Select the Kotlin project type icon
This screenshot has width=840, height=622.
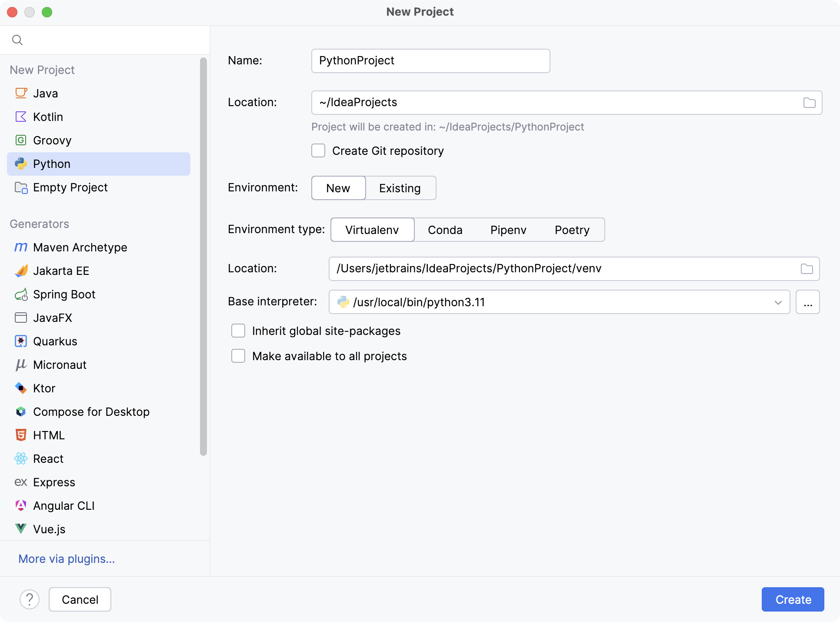pyautogui.click(x=21, y=117)
